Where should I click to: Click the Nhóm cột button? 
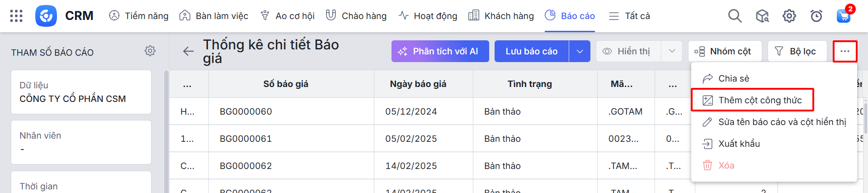click(x=724, y=51)
